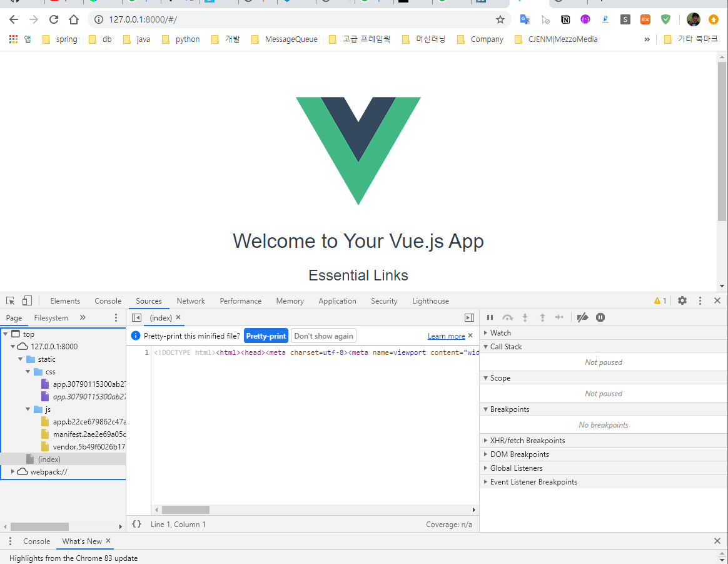
Task: Hide the debugger sidebar pane
Action: (470, 318)
